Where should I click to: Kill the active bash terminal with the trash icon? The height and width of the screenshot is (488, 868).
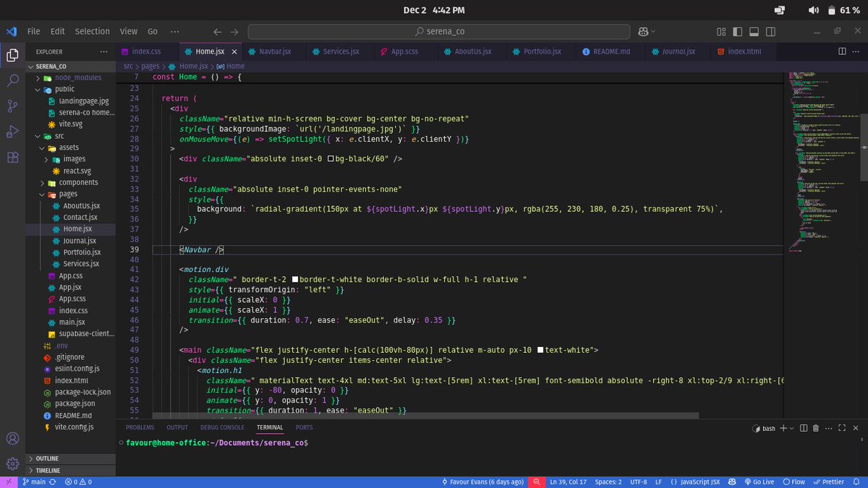[816, 428]
